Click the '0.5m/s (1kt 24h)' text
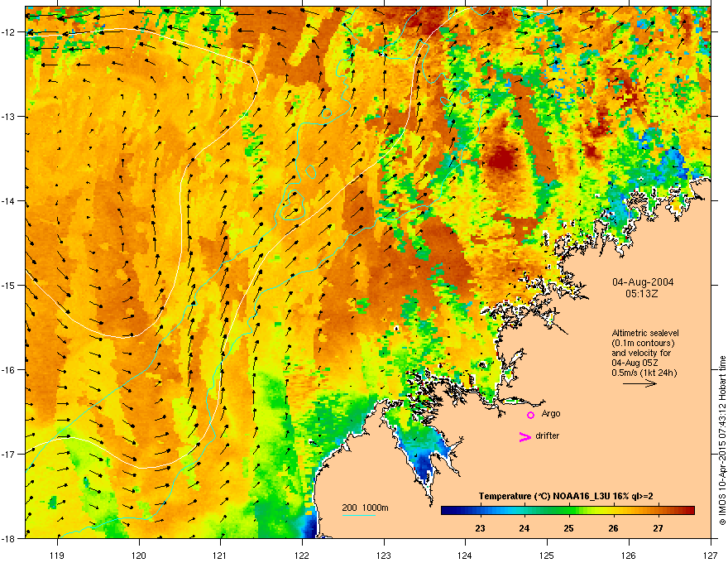Image resolution: width=728 pixels, height=563 pixels. [x=644, y=373]
